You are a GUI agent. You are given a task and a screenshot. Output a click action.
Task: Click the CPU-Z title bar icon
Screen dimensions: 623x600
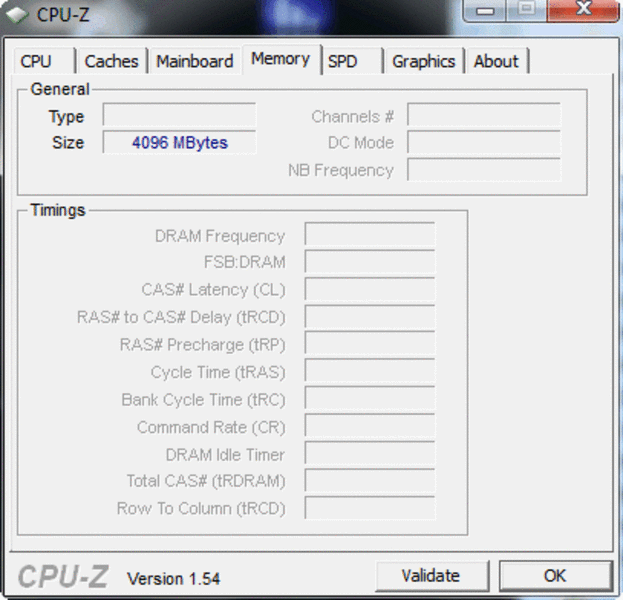point(16,14)
